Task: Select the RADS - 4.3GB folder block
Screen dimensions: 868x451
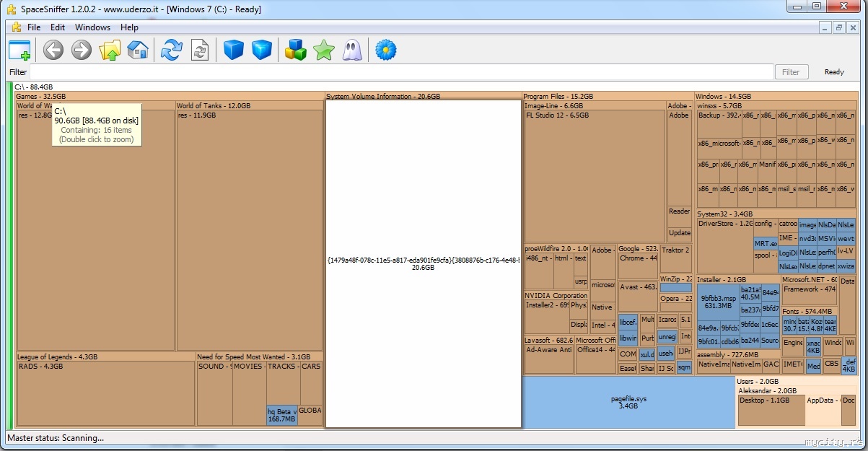Action: [106, 394]
